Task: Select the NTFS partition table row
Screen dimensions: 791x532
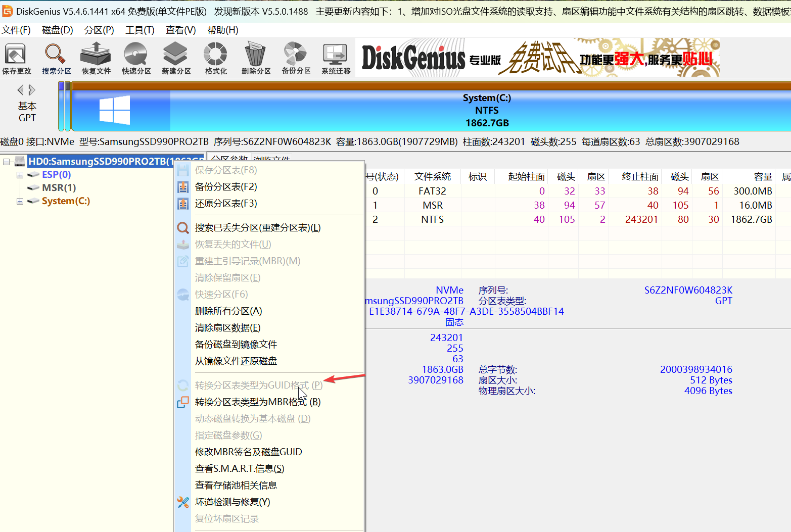Action: [578, 220]
